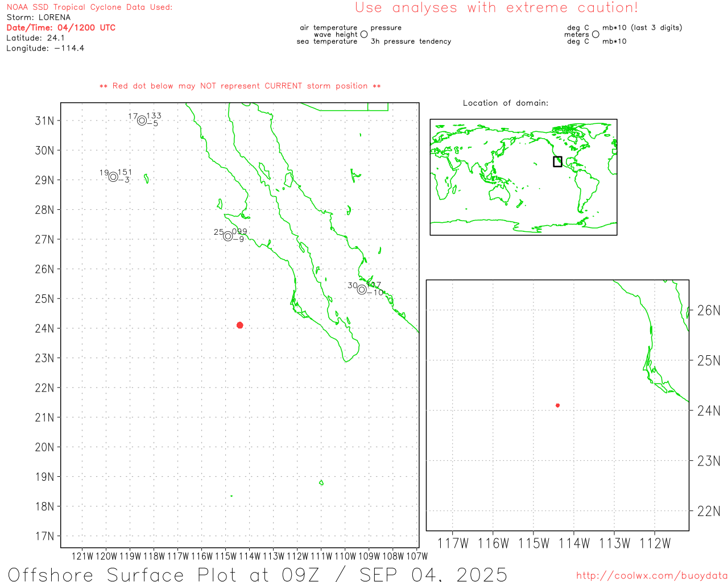Click the '24N' label on main map axis
The image size is (728, 582).
tap(44, 329)
